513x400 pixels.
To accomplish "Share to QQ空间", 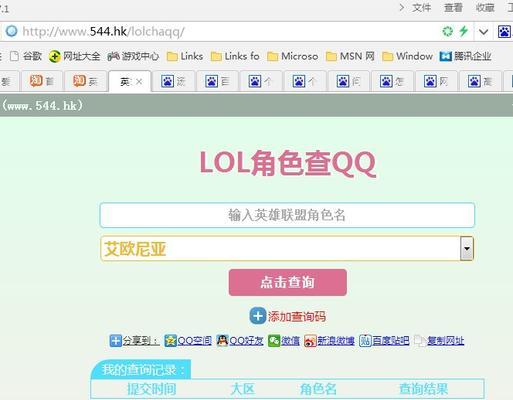I will [x=194, y=341].
